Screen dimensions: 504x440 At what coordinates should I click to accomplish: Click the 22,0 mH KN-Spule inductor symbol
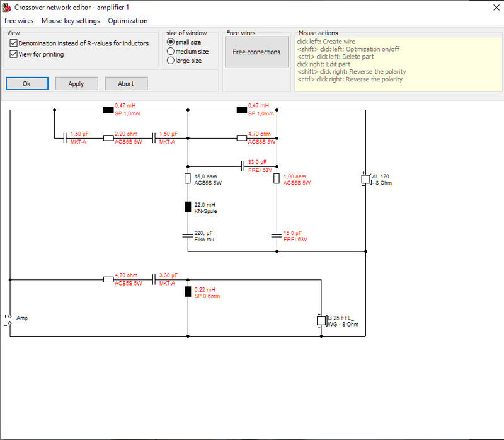[x=188, y=207]
